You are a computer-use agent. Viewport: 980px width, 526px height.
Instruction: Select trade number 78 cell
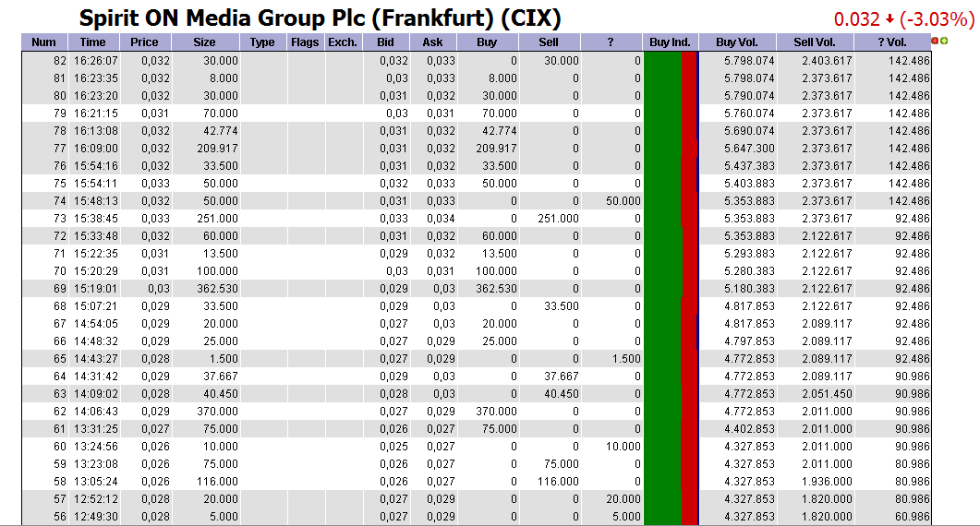tap(45, 130)
